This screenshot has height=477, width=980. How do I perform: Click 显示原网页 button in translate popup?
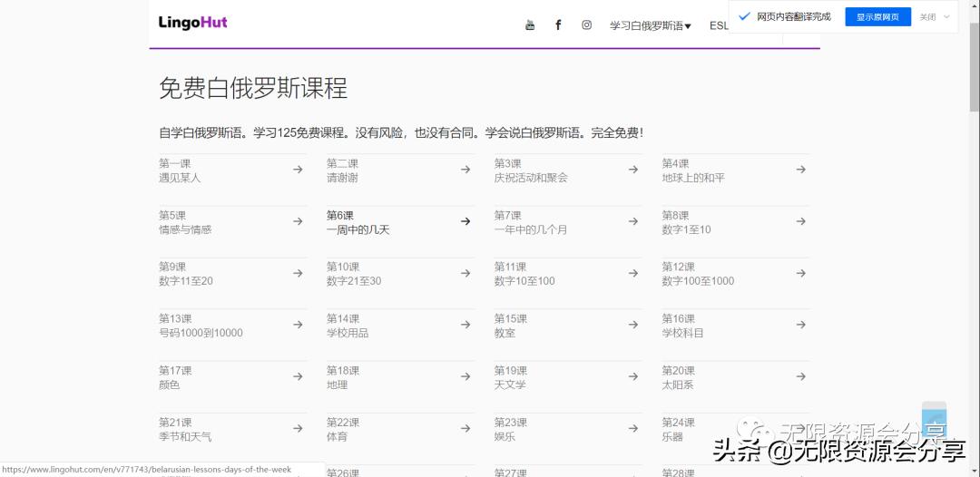click(877, 17)
